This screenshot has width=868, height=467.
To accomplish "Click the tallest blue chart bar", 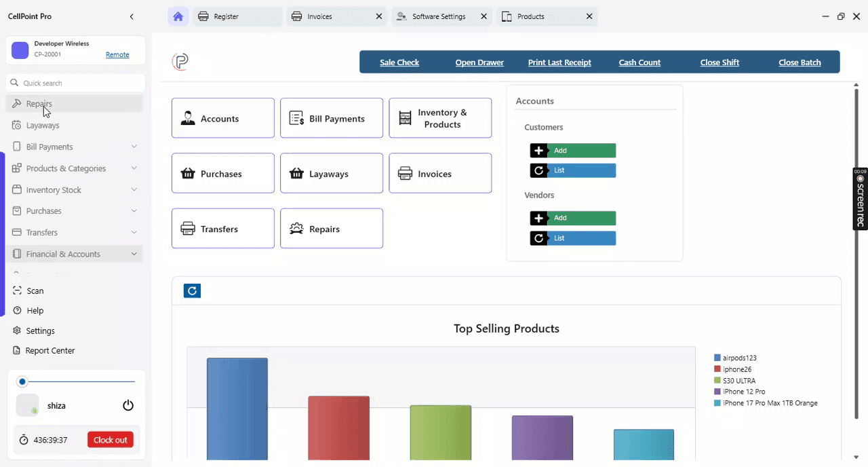I will pos(237,409).
